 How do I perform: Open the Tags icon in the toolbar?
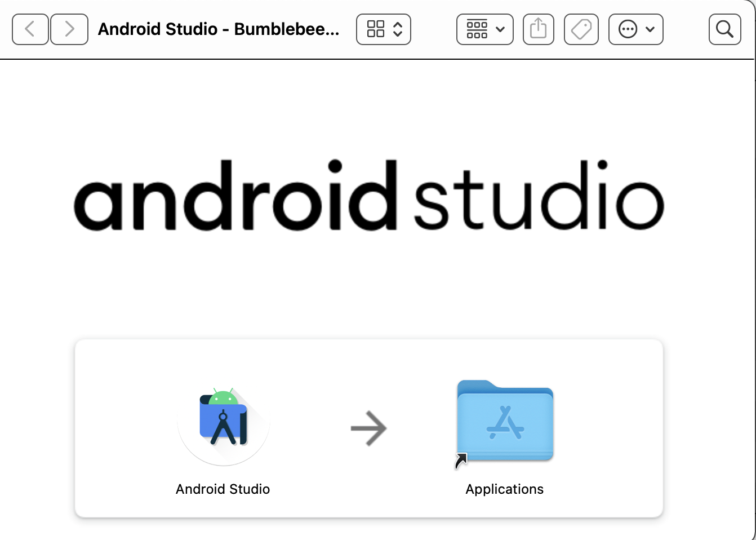click(x=581, y=29)
